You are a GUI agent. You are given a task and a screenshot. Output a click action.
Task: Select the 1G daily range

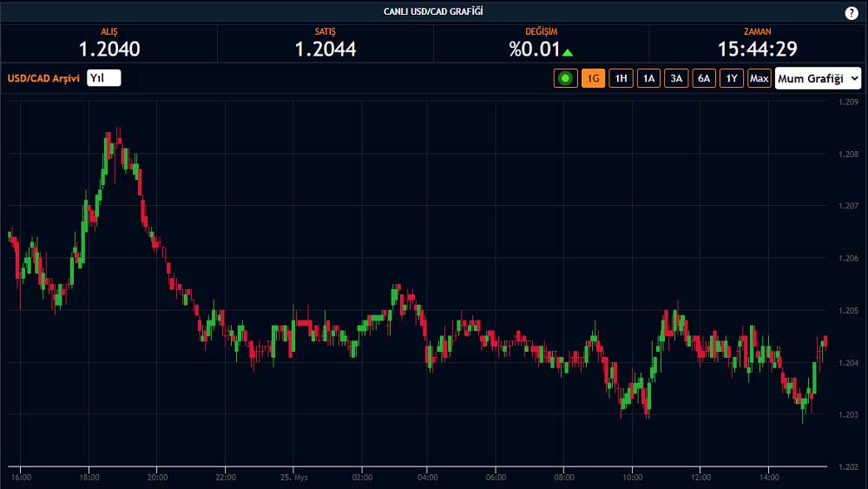[593, 78]
